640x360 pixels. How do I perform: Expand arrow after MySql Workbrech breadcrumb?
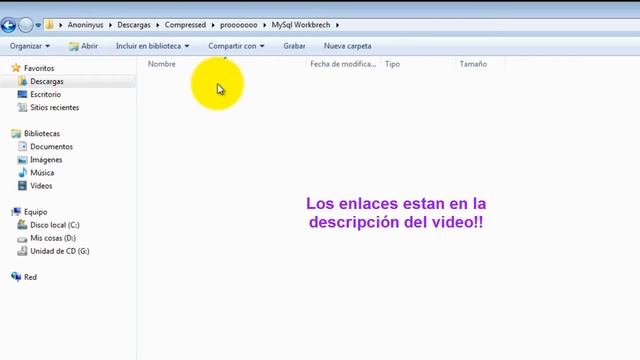tap(337, 25)
